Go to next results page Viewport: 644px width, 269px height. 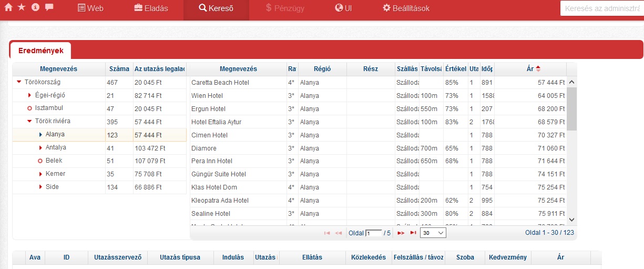(401, 233)
